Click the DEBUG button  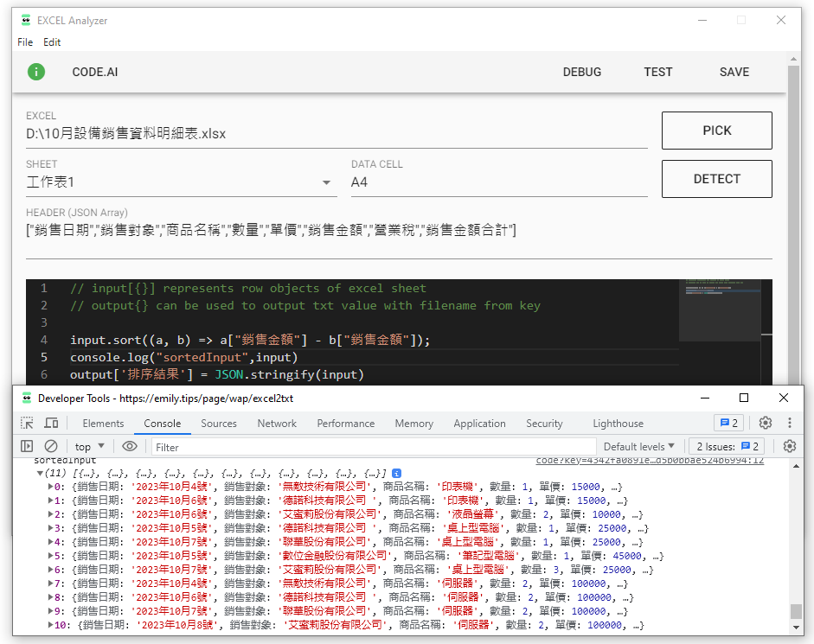point(582,72)
